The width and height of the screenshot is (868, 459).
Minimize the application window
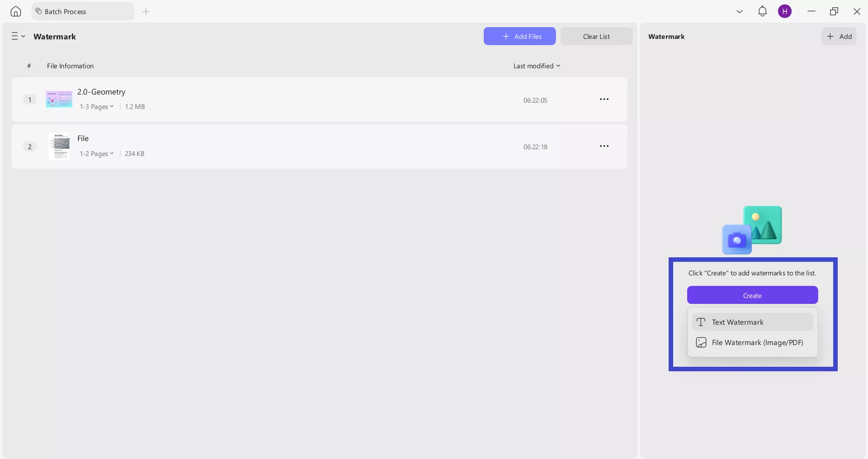point(811,11)
